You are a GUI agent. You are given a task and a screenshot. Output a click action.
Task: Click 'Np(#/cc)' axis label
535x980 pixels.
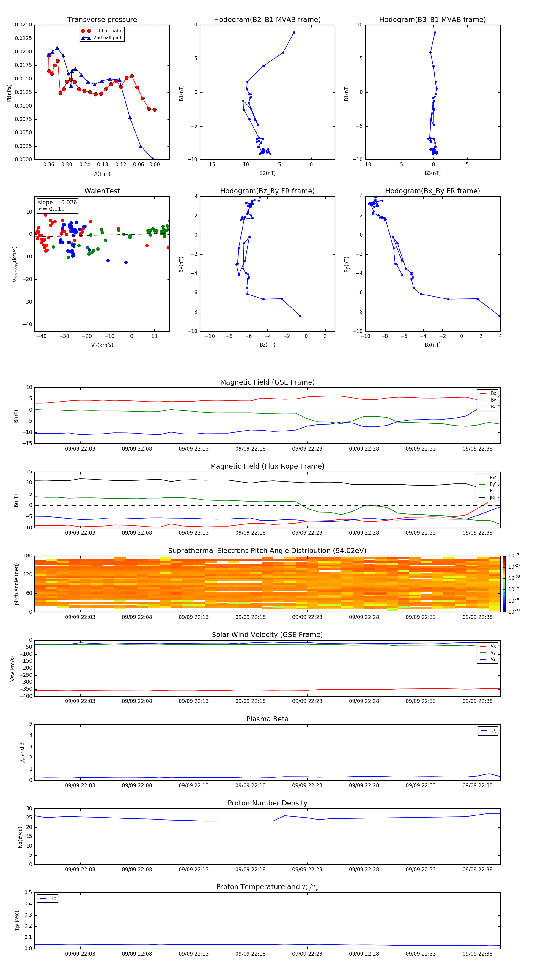click(x=20, y=837)
